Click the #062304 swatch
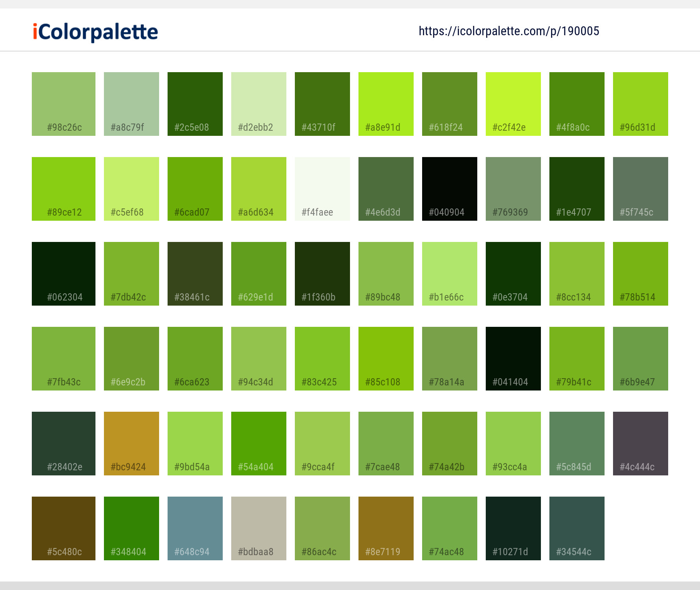This screenshot has width=700, height=590. tap(64, 274)
